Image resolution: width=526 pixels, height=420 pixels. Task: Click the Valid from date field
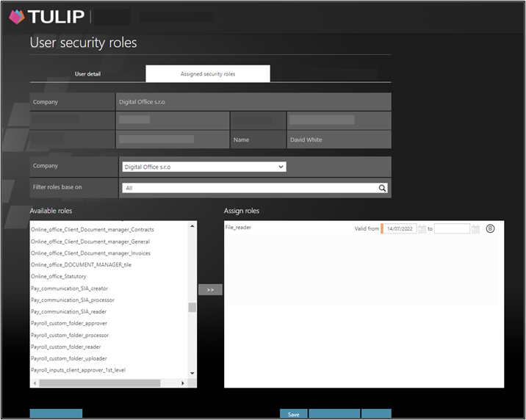[400, 229]
